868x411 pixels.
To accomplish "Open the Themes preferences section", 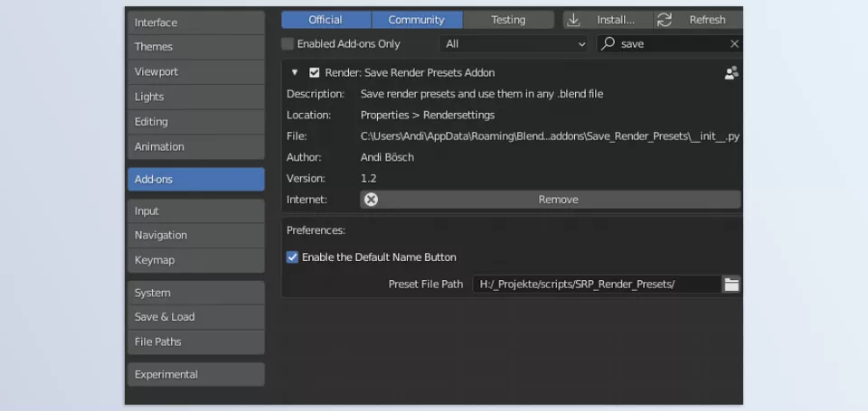I will point(196,47).
